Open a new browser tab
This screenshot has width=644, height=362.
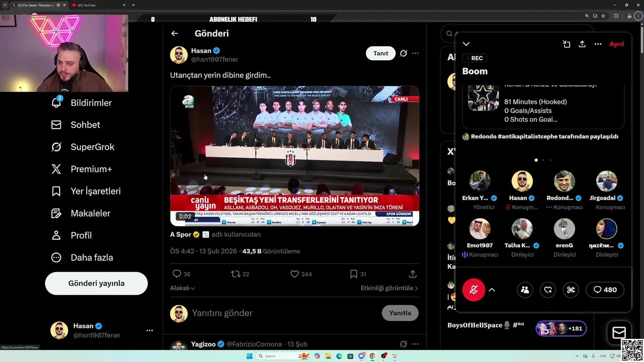133,5
